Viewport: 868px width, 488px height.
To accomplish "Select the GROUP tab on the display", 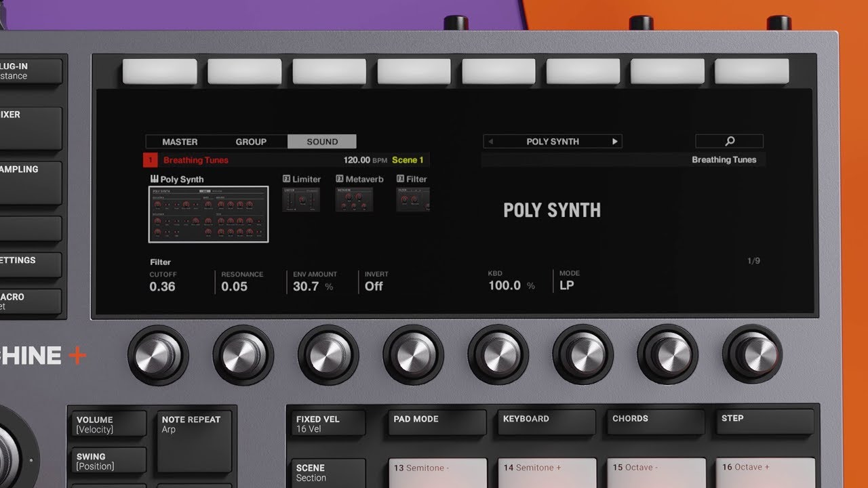I will point(251,142).
